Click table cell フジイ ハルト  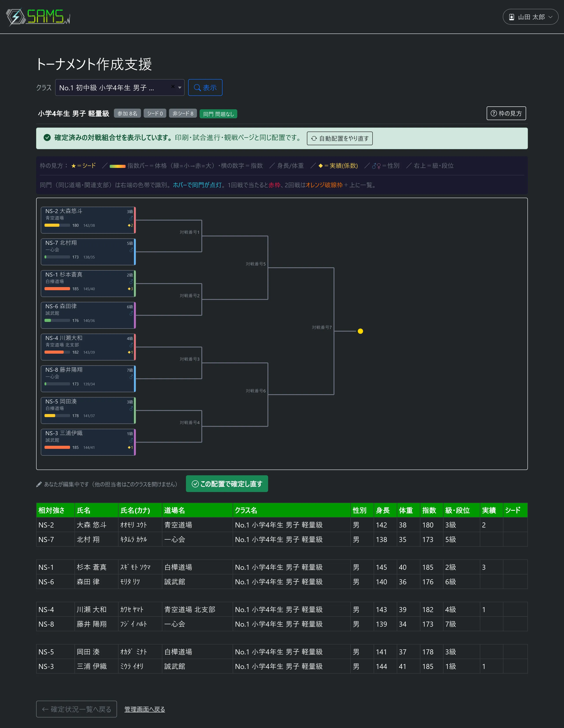point(140,624)
